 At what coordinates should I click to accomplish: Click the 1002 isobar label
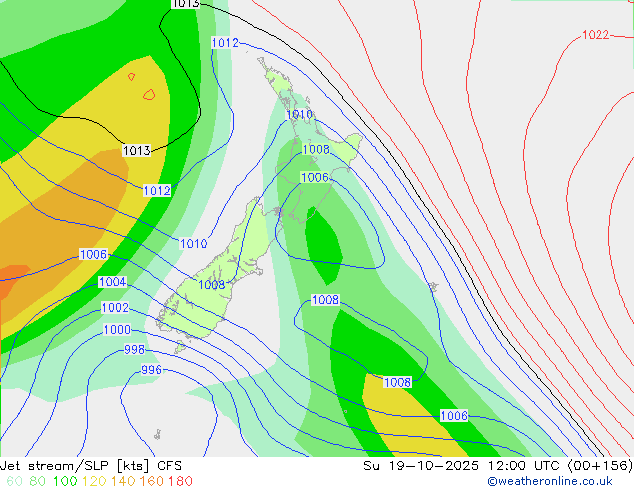click(x=115, y=308)
